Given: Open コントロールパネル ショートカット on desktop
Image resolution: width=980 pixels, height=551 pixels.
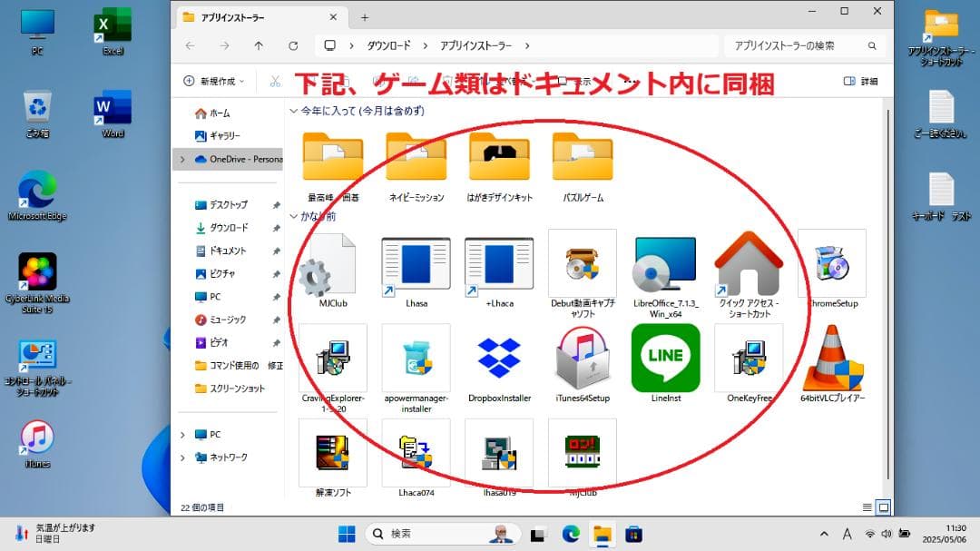Looking at the screenshot, I should click(37, 368).
